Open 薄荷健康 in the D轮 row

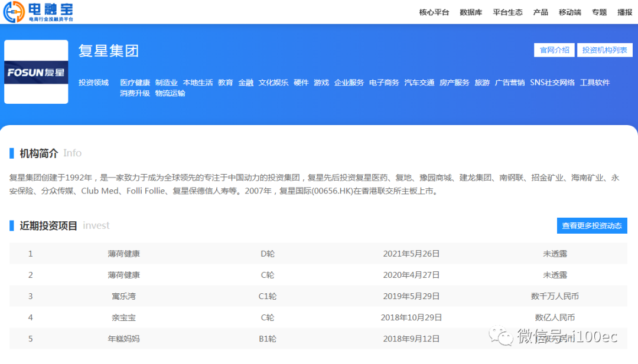123,254
